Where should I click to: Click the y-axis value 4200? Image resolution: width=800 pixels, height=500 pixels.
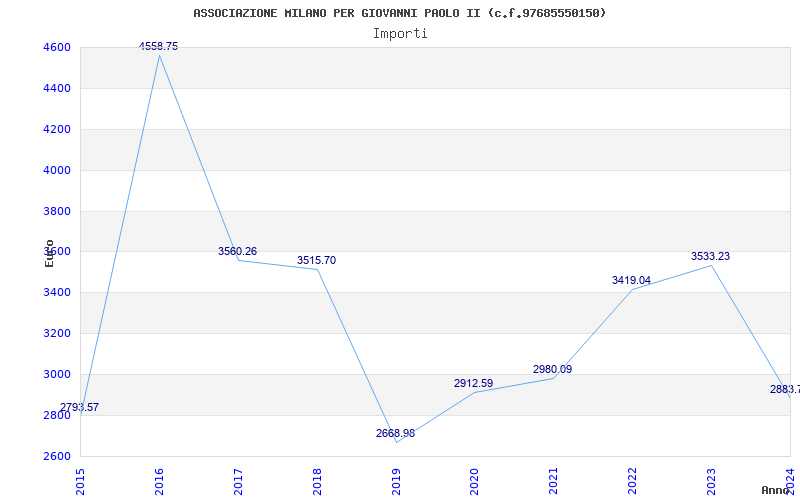click(56, 129)
